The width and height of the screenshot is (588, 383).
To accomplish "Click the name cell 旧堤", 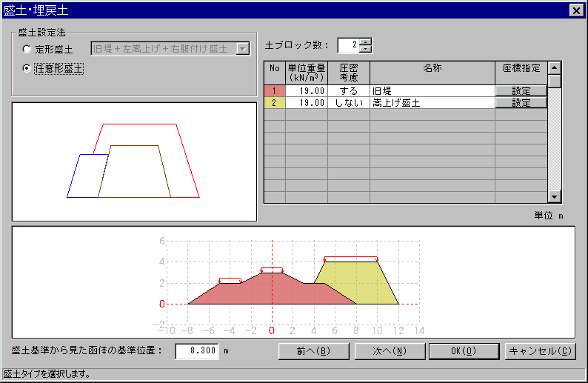I will [432, 91].
